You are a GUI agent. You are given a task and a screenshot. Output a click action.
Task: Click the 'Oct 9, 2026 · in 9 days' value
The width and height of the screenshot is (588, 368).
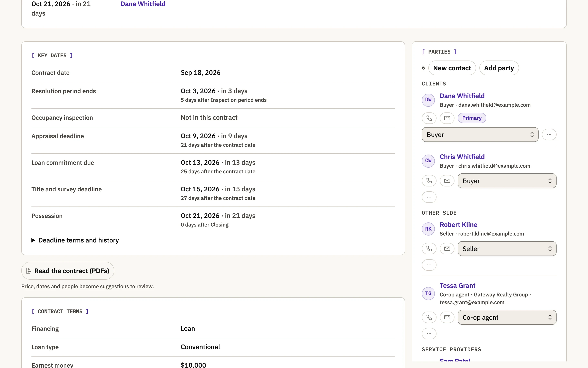click(x=214, y=136)
